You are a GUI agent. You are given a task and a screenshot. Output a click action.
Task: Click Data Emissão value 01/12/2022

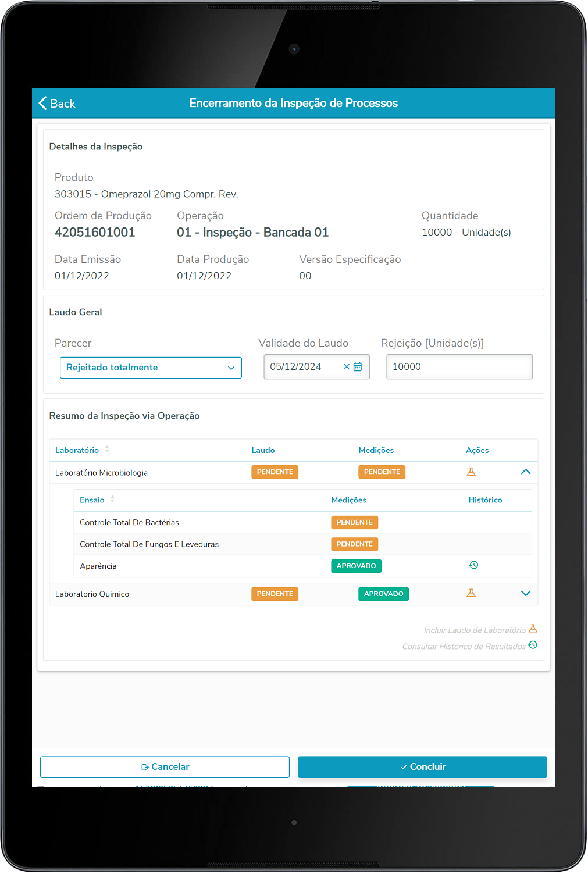tap(82, 276)
